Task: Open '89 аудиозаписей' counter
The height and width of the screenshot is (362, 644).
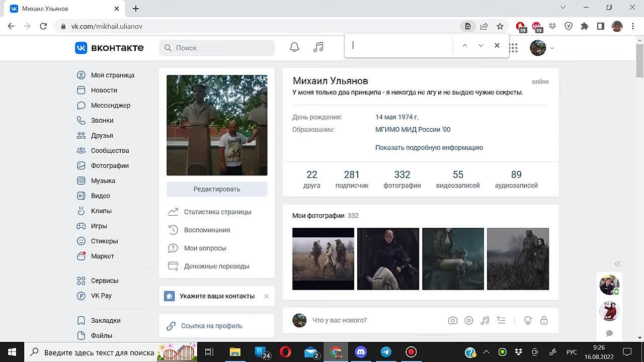Action: click(516, 179)
